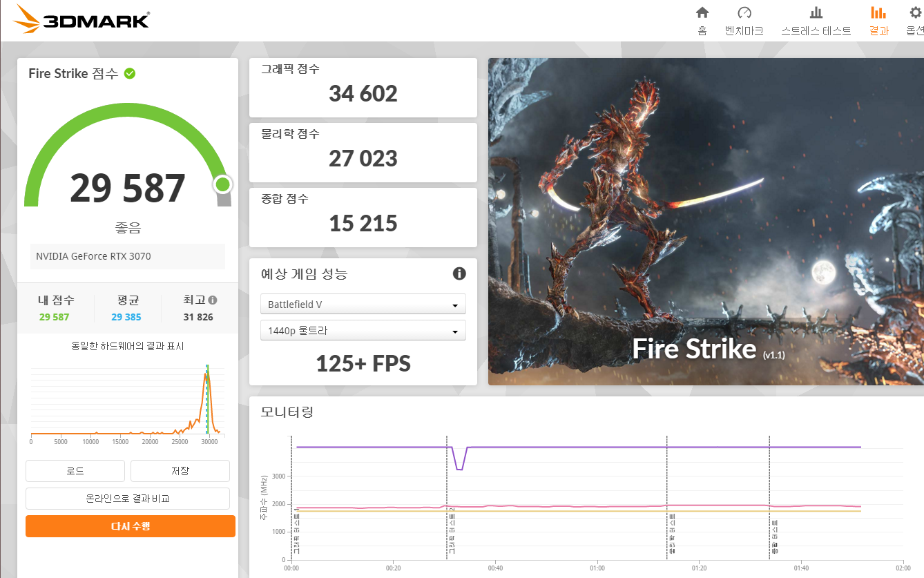This screenshot has height=578, width=924.
Task: Click the 저장 button
Action: (x=180, y=471)
